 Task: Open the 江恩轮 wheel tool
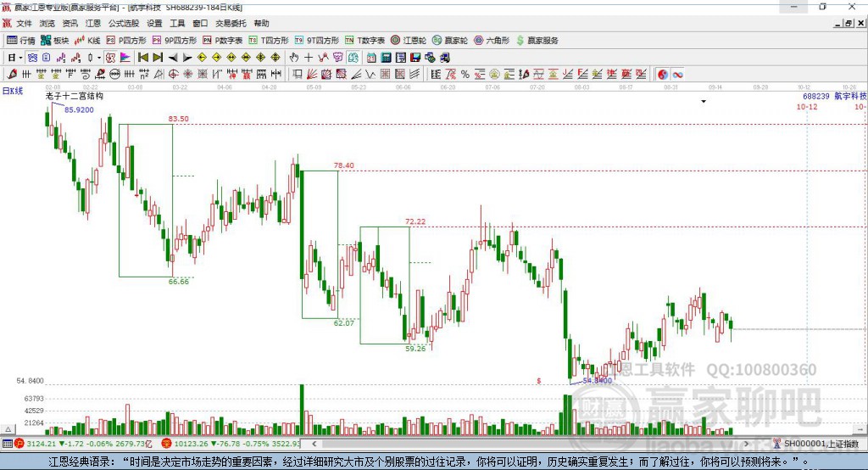(409, 41)
